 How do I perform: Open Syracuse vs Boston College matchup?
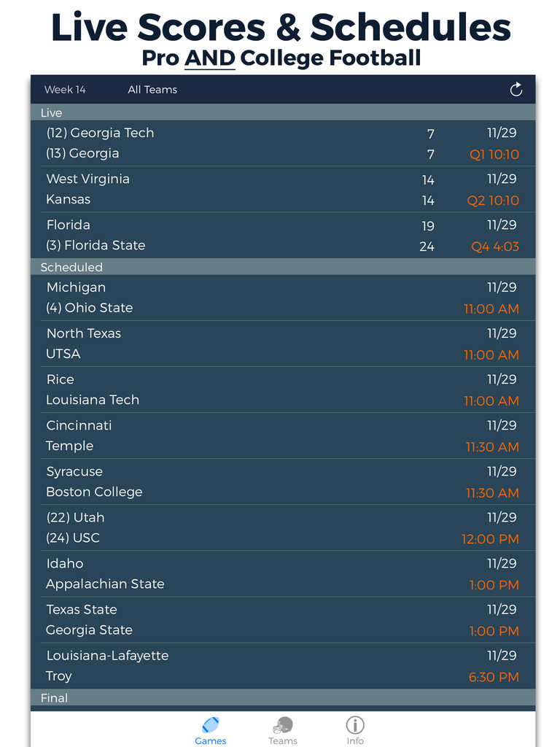[283, 481]
